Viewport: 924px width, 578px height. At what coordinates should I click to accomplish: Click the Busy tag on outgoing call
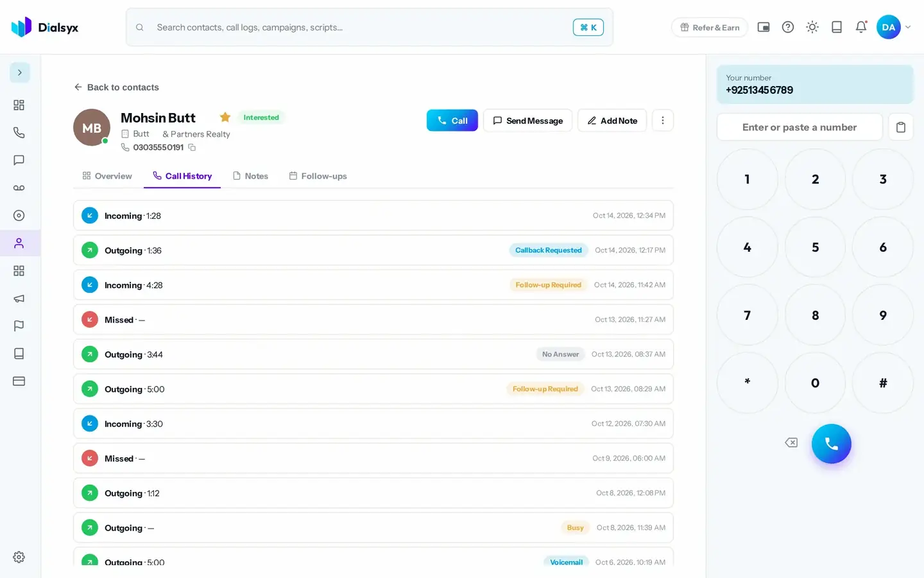point(576,528)
